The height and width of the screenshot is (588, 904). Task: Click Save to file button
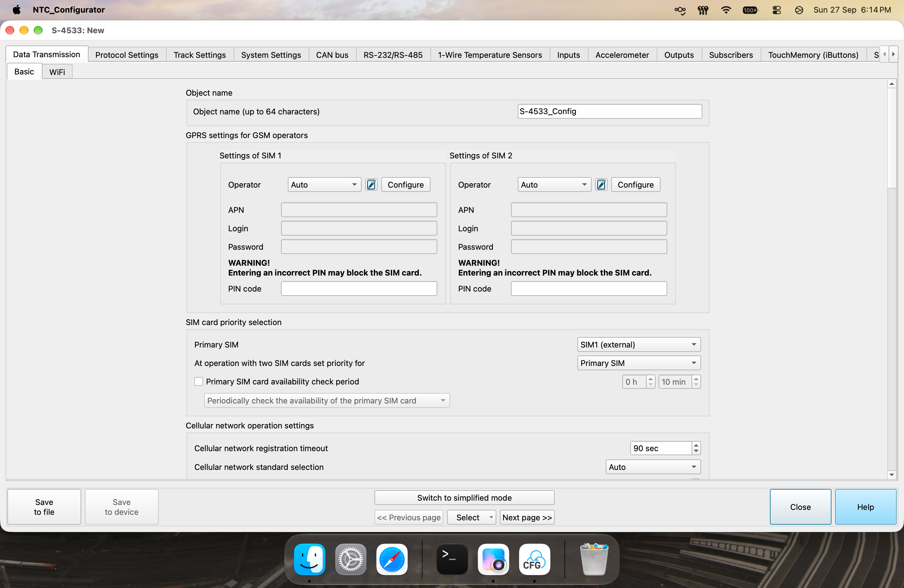44,507
